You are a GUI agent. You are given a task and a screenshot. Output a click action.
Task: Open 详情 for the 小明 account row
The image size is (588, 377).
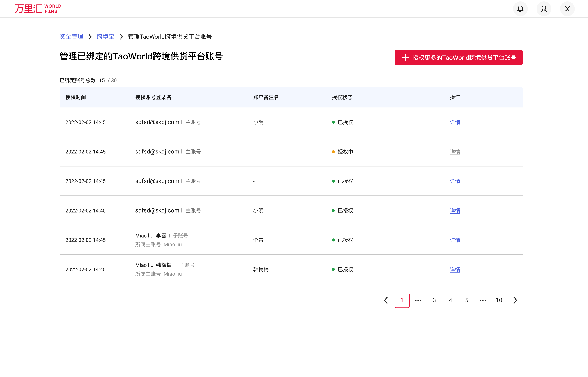(455, 122)
